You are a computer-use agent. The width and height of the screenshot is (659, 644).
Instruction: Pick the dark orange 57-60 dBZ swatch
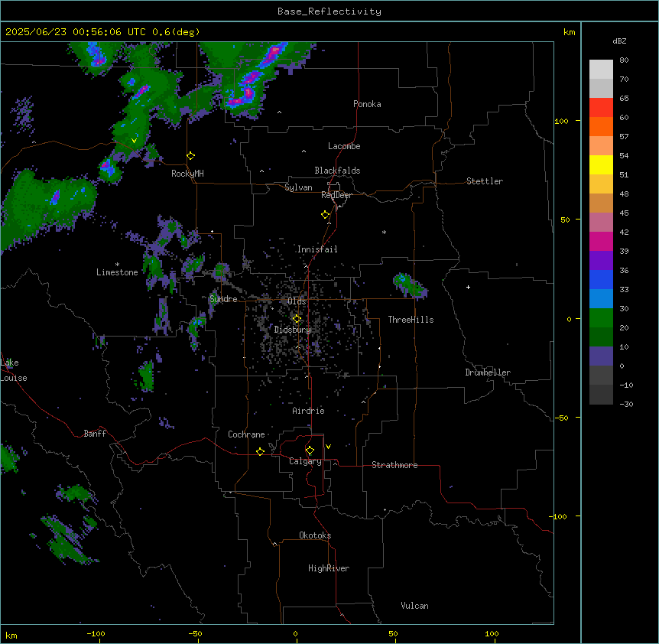click(601, 126)
